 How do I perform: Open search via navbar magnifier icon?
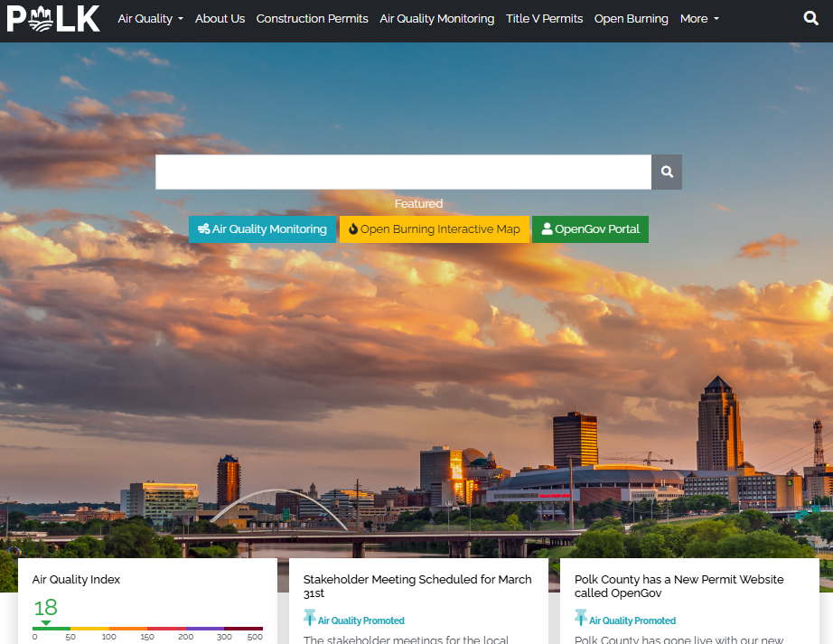810,18
